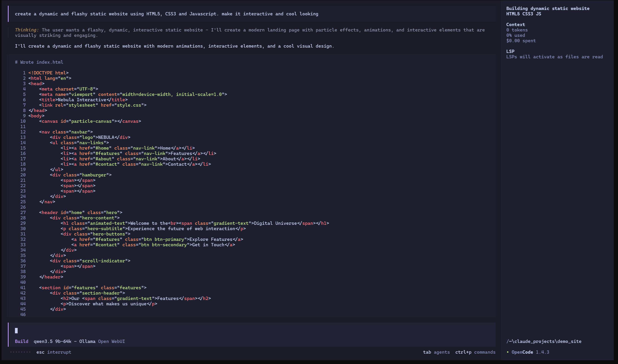The width and height of the screenshot is (618, 364).
Task: Click the LSP heading in sidebar
Action: (510, 51)
